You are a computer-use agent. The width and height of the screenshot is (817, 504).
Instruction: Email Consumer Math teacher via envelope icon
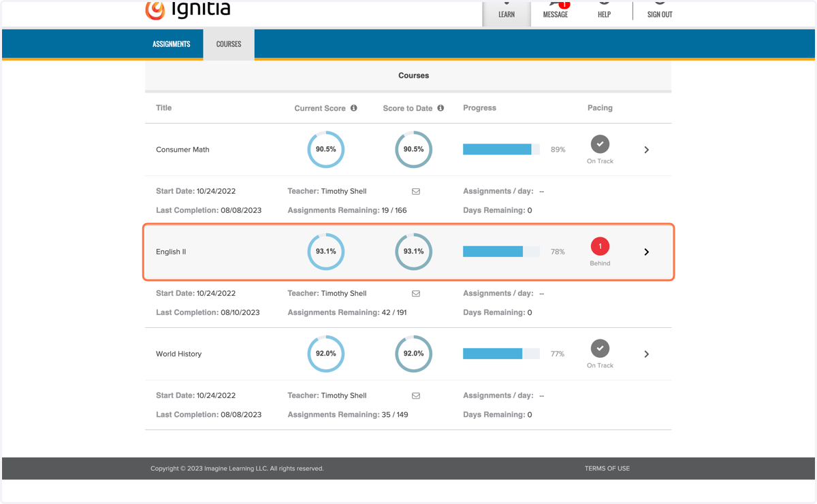tap(416, 192)
